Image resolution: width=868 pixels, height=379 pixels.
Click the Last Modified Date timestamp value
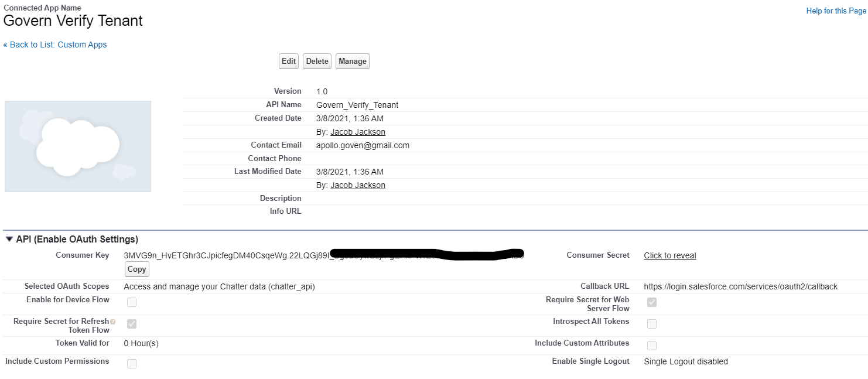click(x=350, y=172)
